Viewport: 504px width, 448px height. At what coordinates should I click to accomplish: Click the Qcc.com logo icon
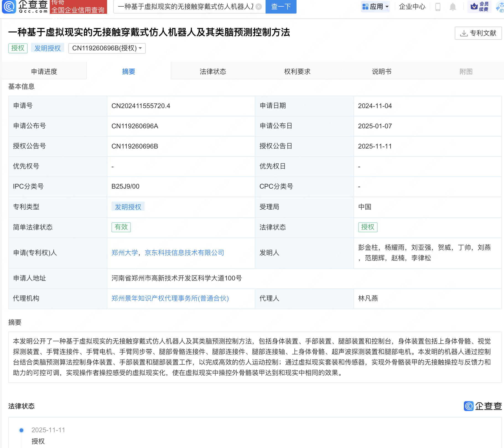click(x=9, y=7)
